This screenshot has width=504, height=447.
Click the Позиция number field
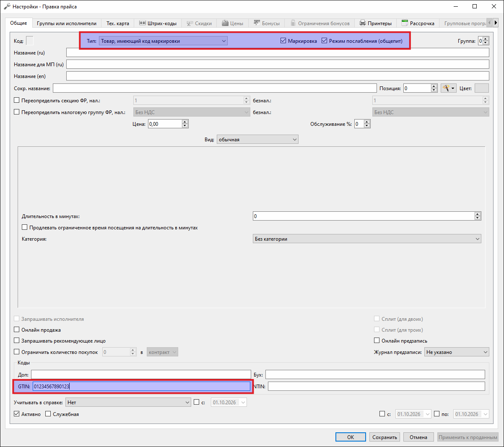[421, 88]
